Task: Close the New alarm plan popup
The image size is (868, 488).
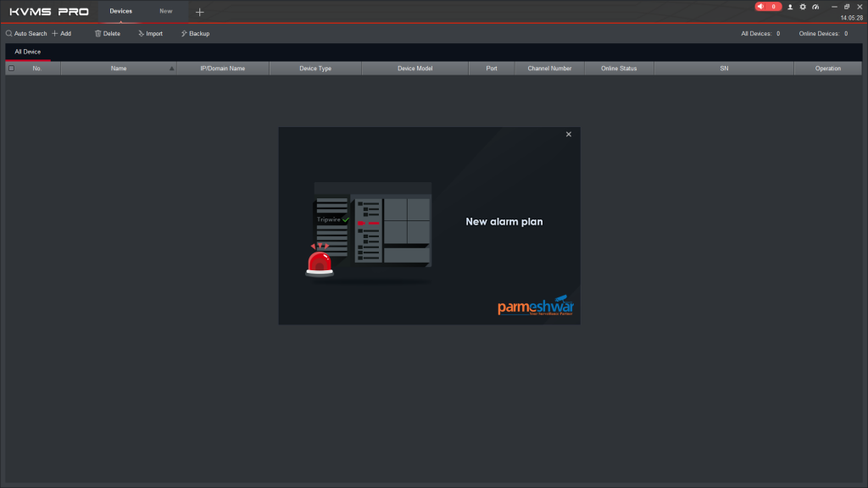Action: [569, 134]
